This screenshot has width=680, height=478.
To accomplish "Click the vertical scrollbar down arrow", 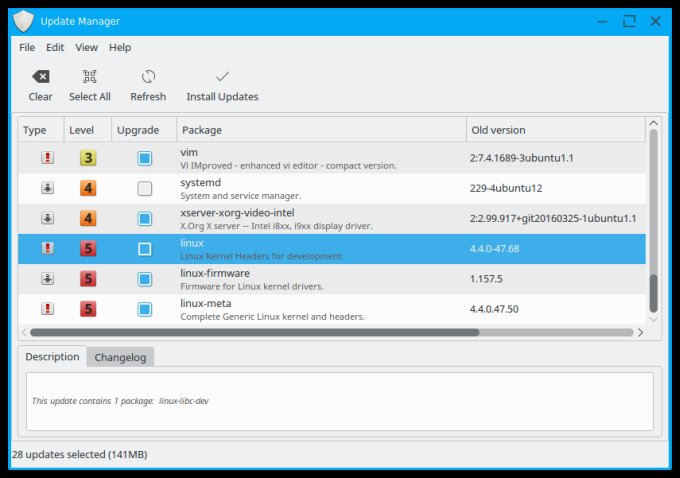I will (x=654, y=318).
